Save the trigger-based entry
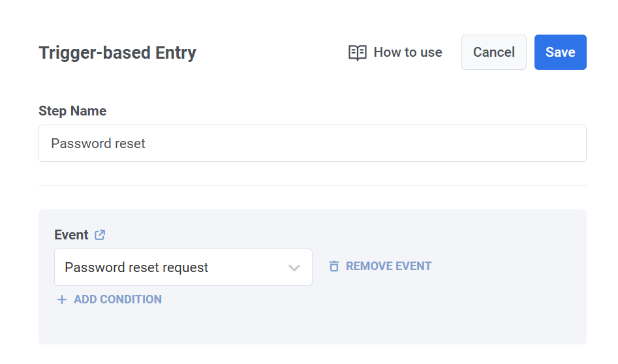 coord(560,52)
